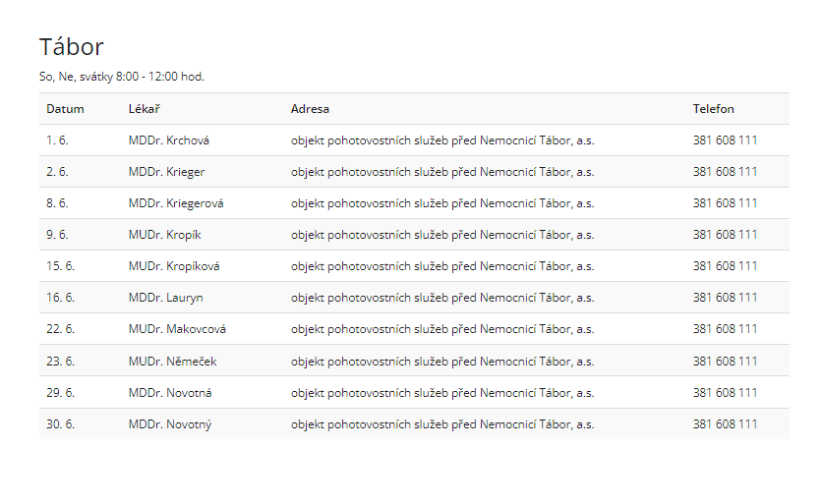Click the date 30. 6. cell
The height and width of the screenshot is (504, 823).
click(60, 424)
